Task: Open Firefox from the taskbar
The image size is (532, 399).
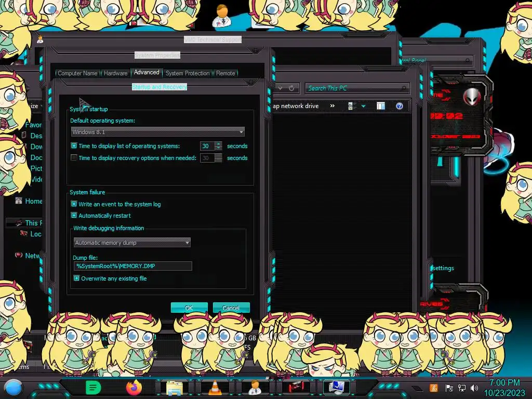Action: pos(134,388)
